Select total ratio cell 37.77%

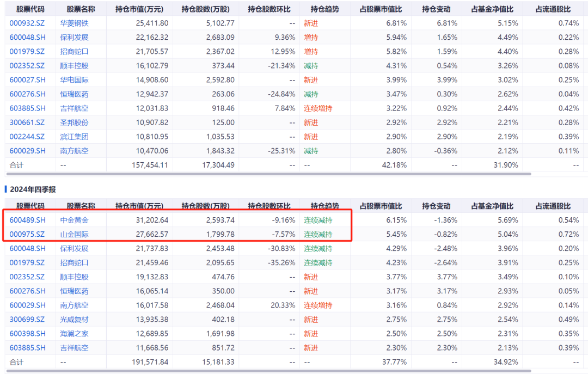(x=394, y=362)
